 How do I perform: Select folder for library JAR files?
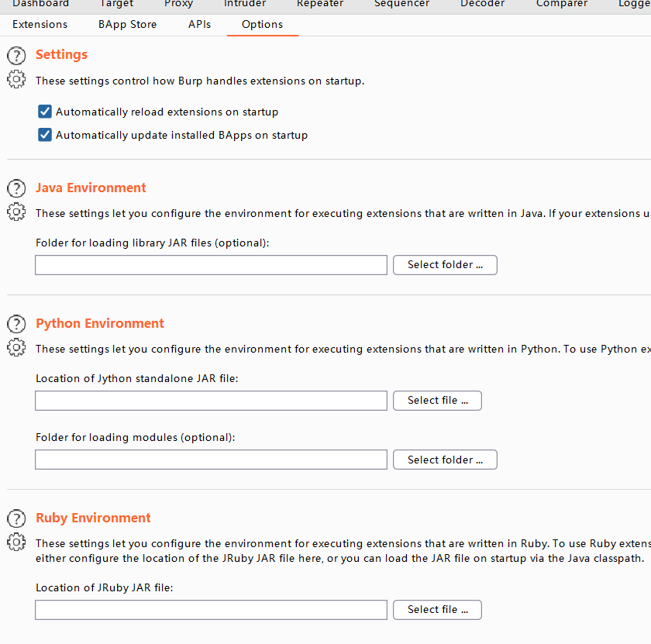coord(445,265)
